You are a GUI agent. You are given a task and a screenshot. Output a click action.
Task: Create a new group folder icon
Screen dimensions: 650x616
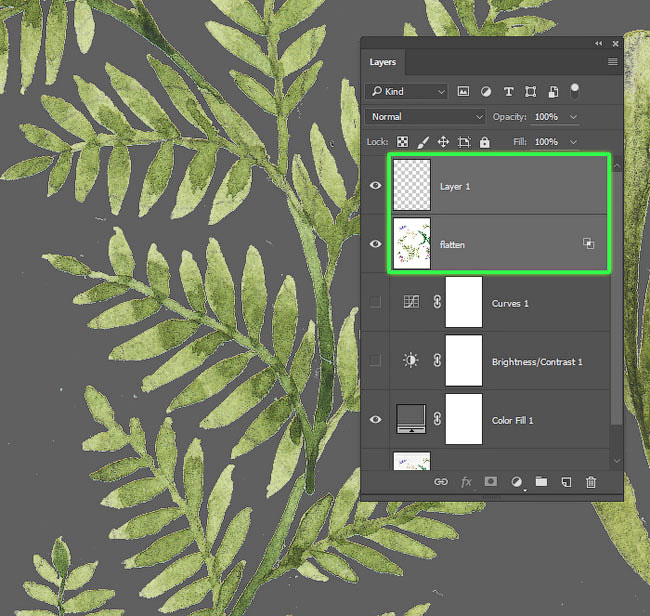tap(541, 481)
